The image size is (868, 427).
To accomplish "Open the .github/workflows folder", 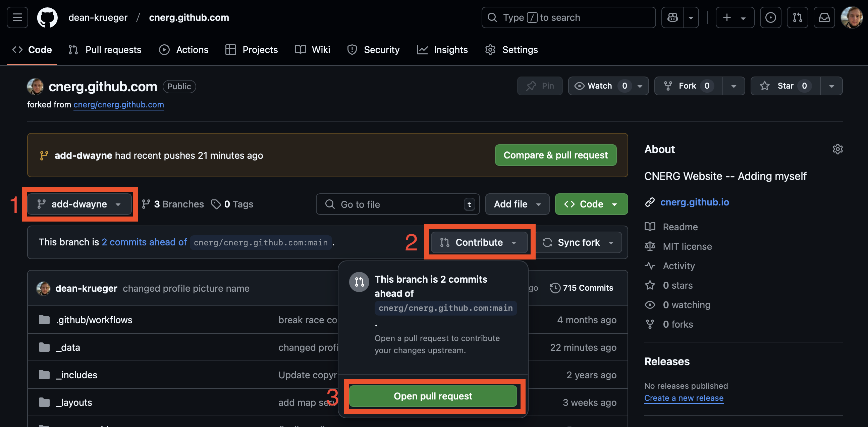I will pyautogui.click(x=94, y=320).
